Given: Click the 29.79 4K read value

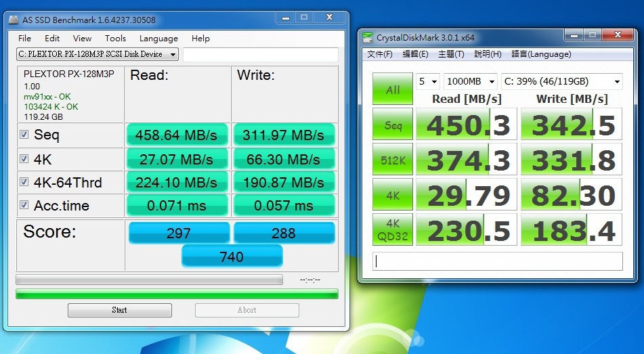Looking at the screenshot, I should coord(467,194).
